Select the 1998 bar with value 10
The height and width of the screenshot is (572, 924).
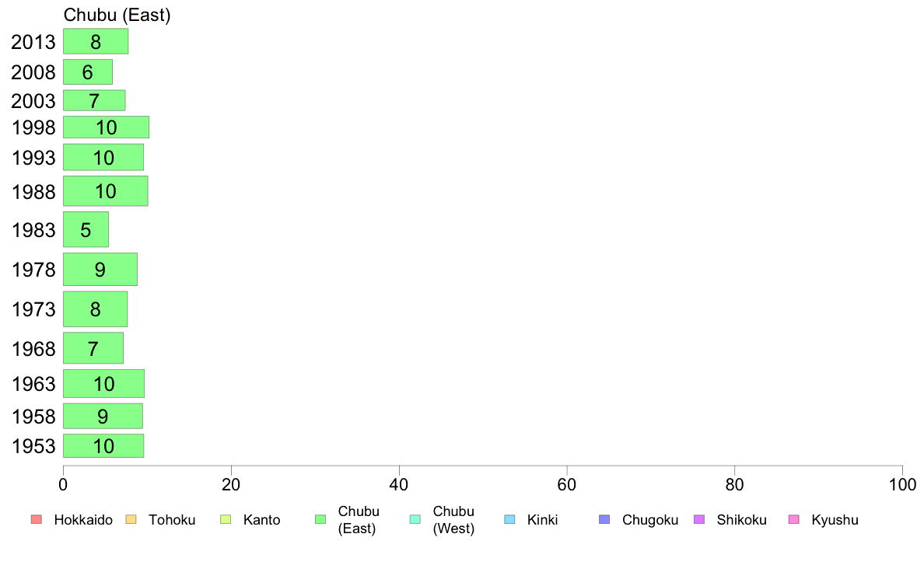pyautogui.click(x=106, y=127)
